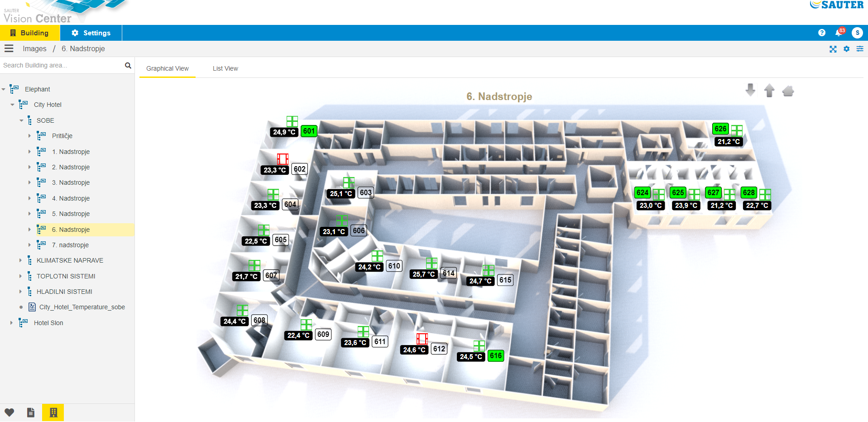868x422 pixels.
Task: Click the green window icon for room 601
Action: 292,121
